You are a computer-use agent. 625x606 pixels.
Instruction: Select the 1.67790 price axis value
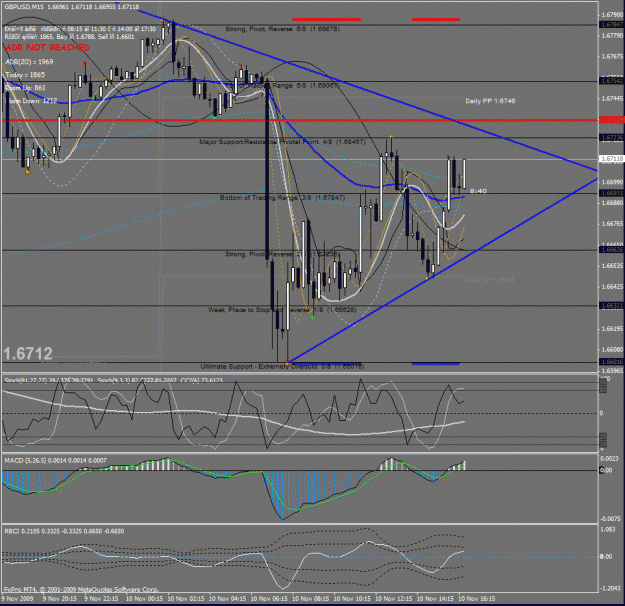(612, 36)
